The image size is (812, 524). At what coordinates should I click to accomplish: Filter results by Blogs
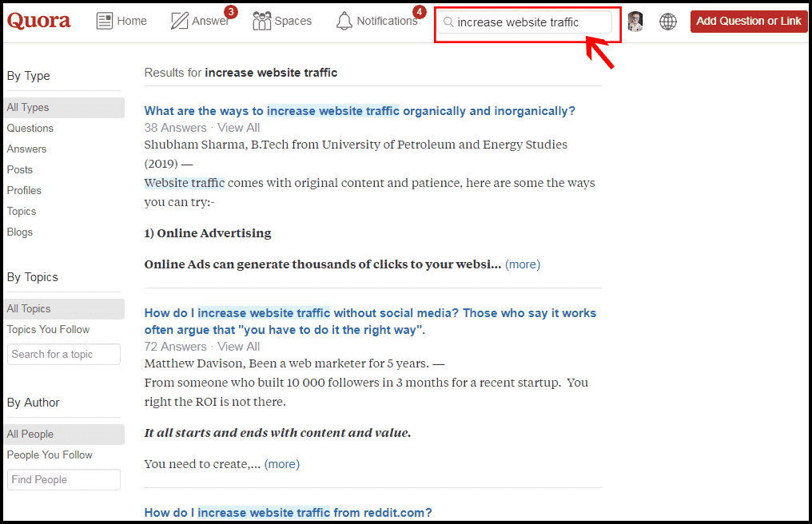click(20, 232)
